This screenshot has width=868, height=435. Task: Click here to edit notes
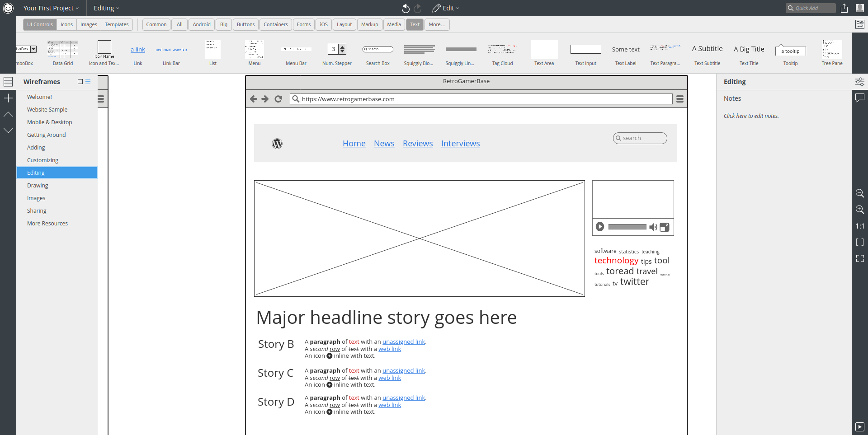coord(751,116)
